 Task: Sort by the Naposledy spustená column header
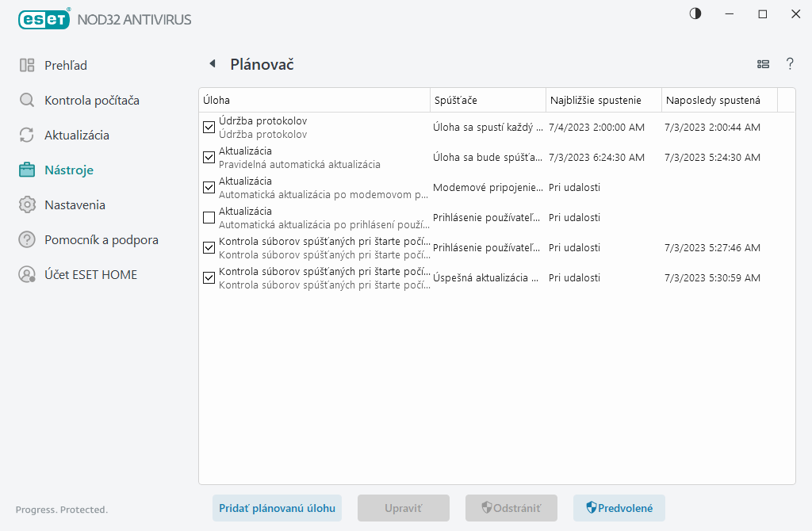pos(718,100)
